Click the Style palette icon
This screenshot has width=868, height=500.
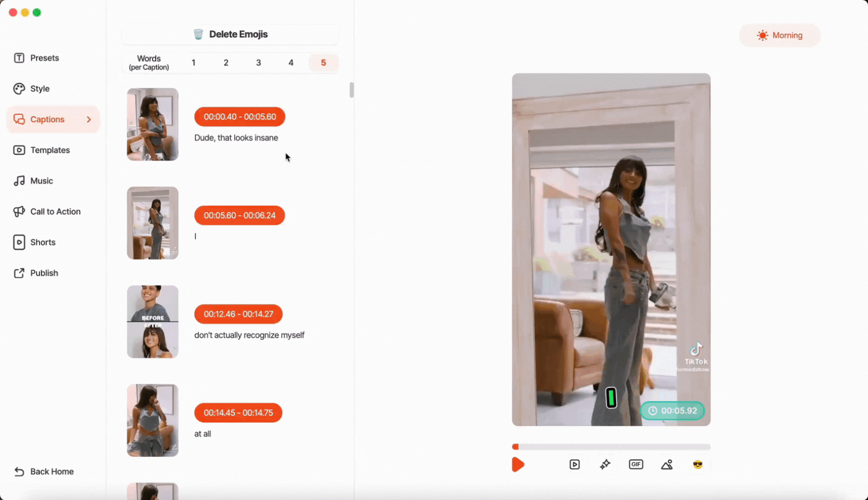19,88
